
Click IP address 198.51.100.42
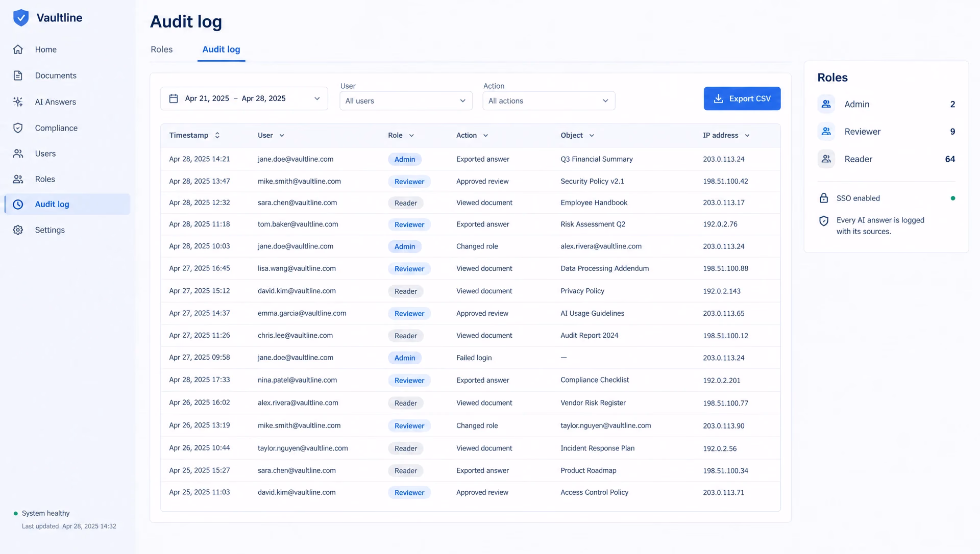[x=725, y=181]
